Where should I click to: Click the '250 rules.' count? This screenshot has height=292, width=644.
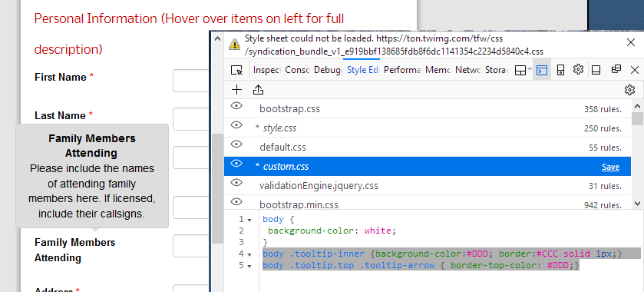[603, 129]
